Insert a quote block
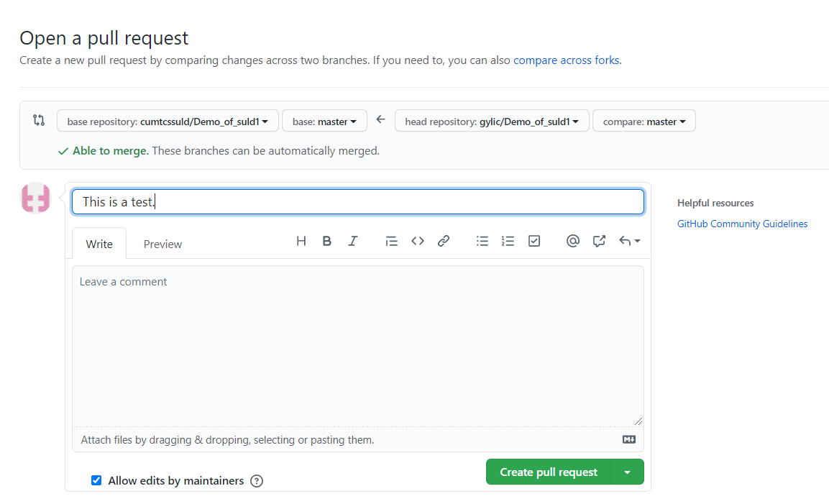This screenshot has height=504, width=829. [391, 241]
